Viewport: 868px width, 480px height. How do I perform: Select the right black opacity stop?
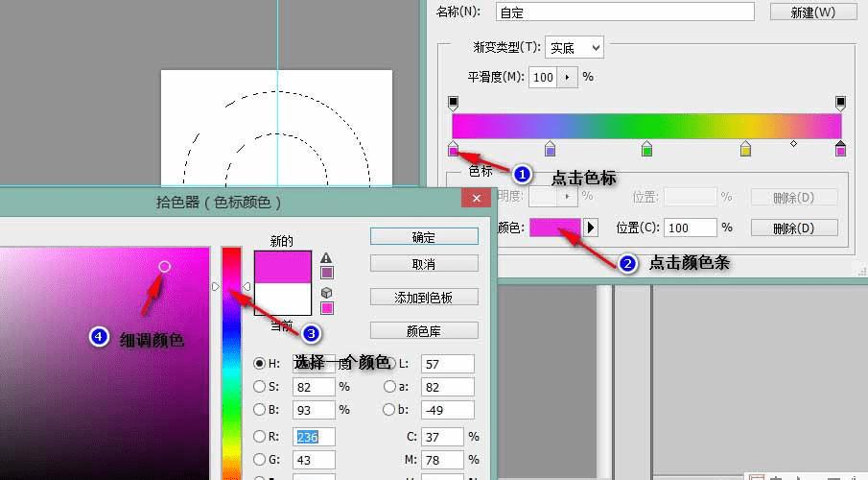coord(840,103)
